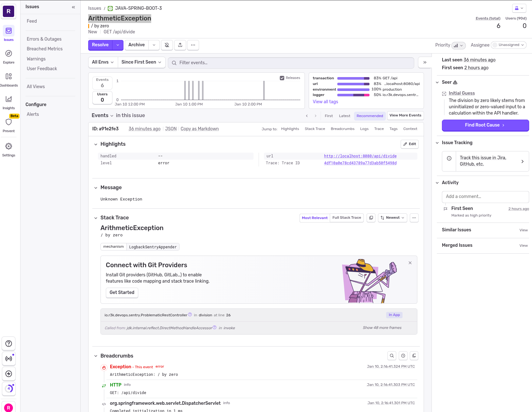
Task: Select Full Stack Trace view
Action: coord(347,218)
